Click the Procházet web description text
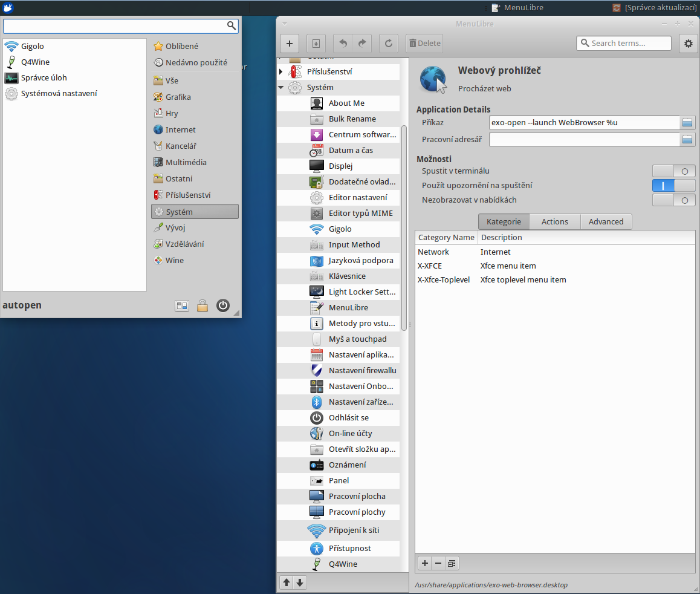 [484, 88]
